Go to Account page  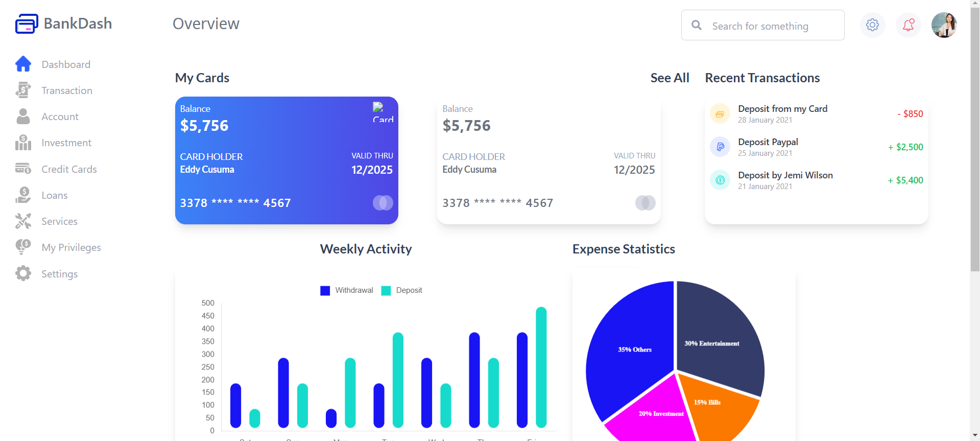(x=60, y=117)
